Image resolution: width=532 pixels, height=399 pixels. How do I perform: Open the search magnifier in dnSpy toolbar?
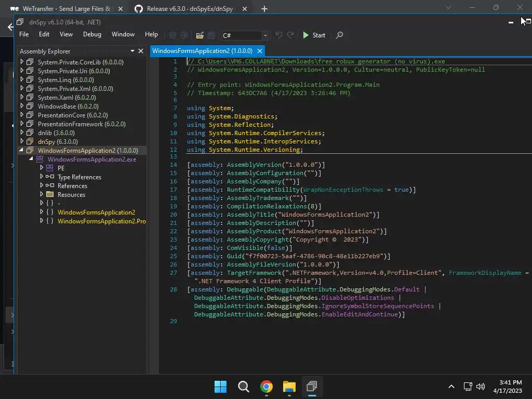tap(339, 35)
